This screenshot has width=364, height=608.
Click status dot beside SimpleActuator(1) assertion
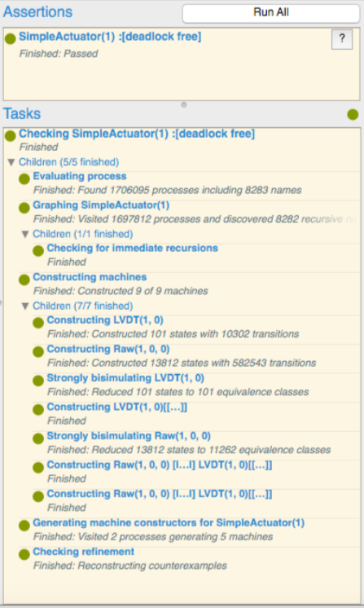11,38
